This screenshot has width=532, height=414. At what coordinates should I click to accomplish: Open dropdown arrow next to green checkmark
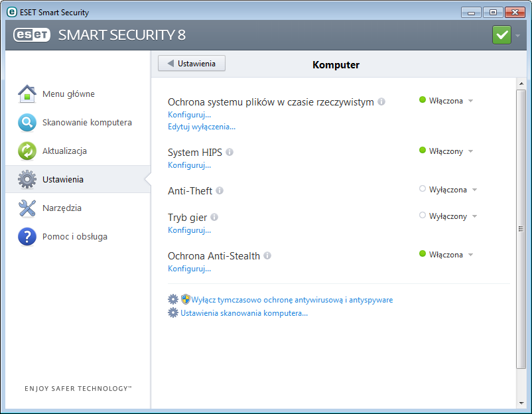[x=518, y=35]
